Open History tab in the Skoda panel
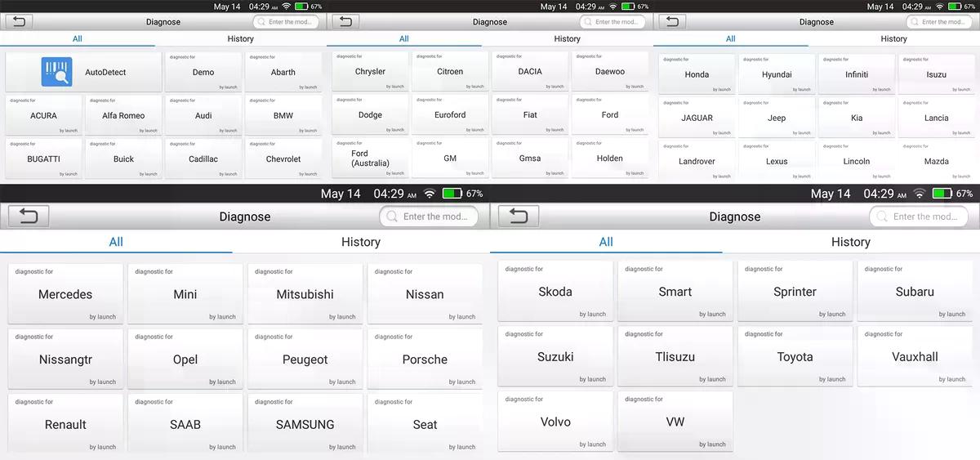 click(851, 242)
